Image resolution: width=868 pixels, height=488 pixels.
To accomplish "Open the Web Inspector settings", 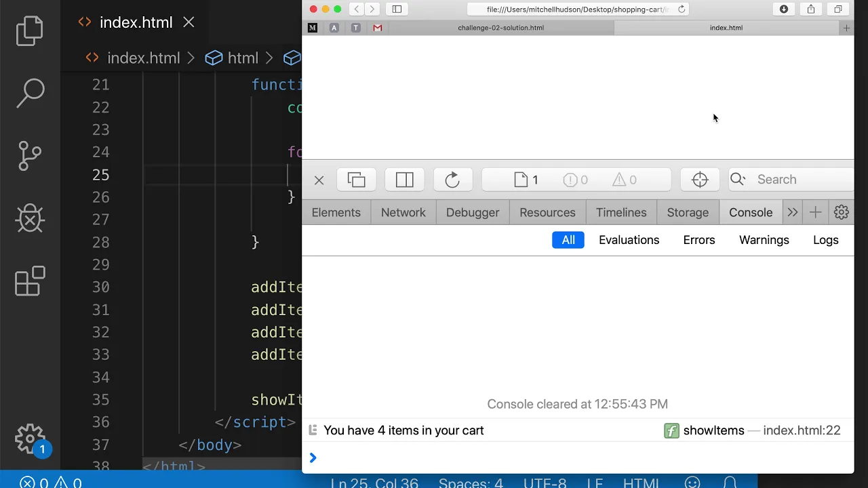I will 842,212.
